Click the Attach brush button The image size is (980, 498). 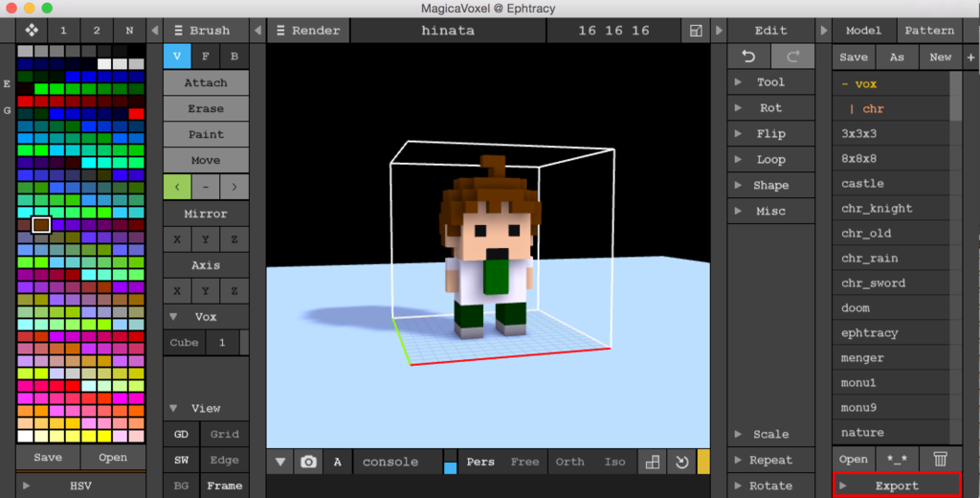tap(206, 82)
